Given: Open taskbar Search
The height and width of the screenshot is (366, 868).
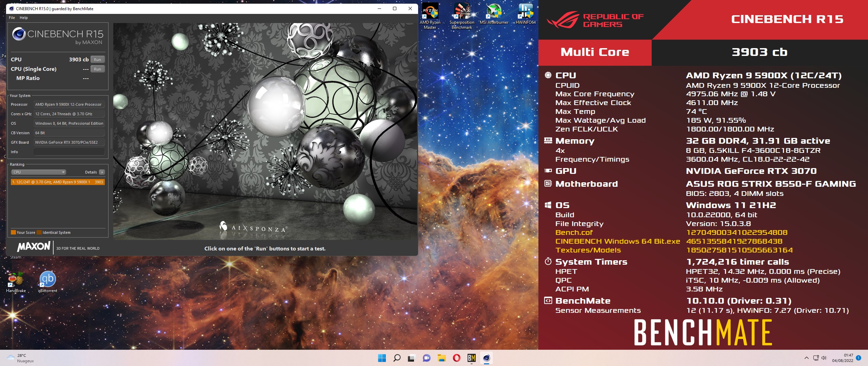Looking at the screenshot, I should [x=397, y=358].
